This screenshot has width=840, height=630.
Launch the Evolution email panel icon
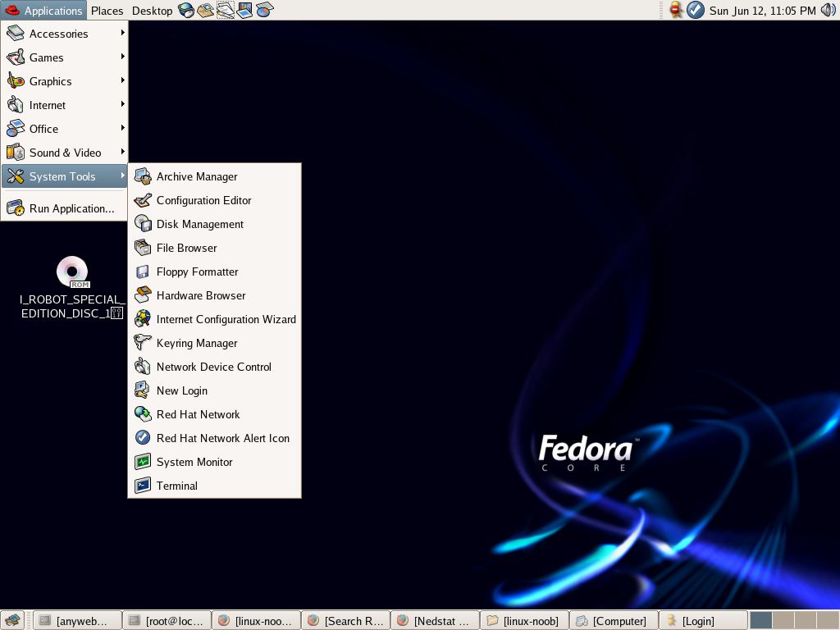tap(205, 10)
